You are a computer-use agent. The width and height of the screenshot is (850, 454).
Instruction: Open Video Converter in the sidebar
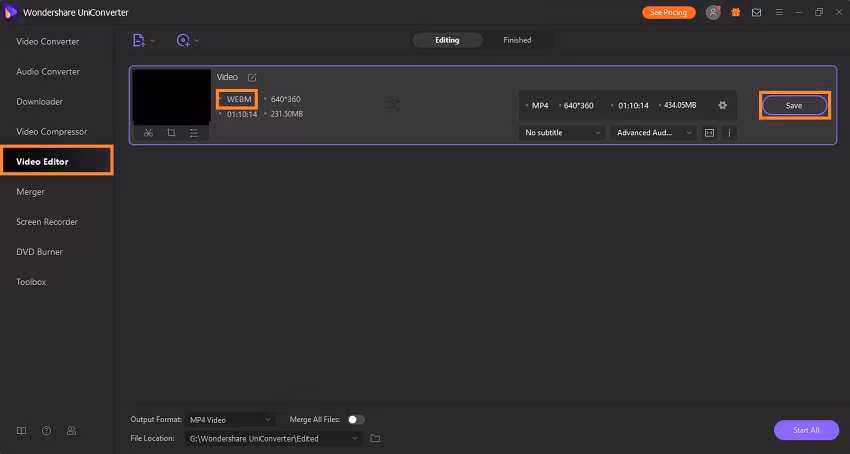pyautogui.click(x=48, y=41)
